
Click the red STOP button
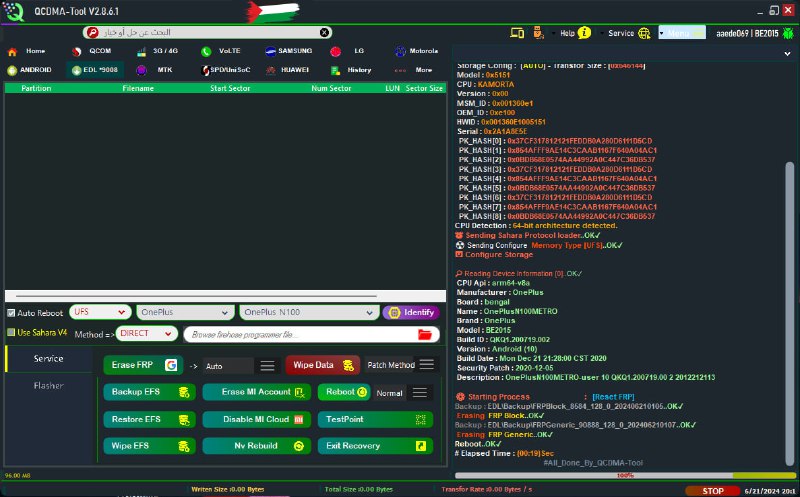[712, 491]
